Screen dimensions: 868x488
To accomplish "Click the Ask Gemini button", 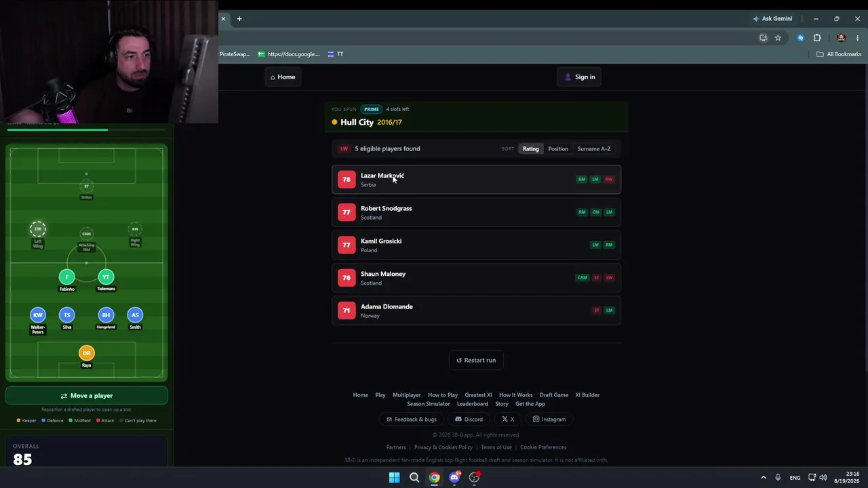I will pyautogui.click(x=772, y=19).
